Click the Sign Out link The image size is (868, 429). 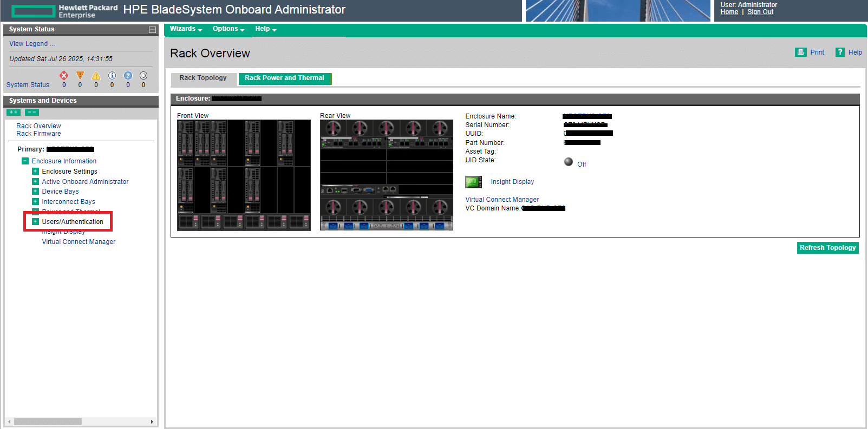760,12
